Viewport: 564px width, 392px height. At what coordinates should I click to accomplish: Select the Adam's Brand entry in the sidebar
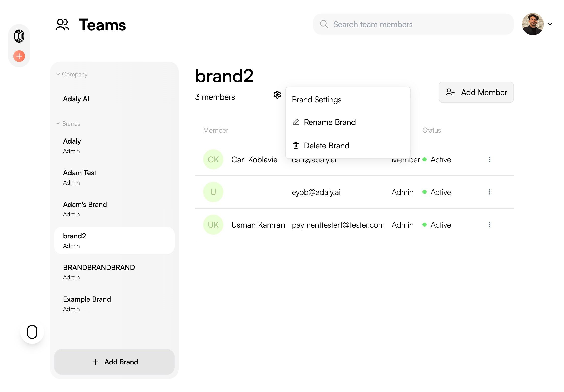point(85,209)
